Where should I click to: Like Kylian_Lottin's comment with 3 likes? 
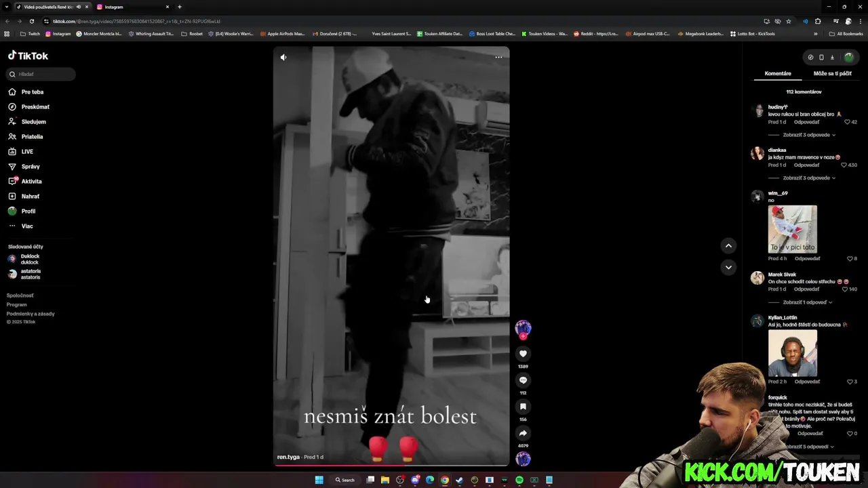click(x=852, y=382)
